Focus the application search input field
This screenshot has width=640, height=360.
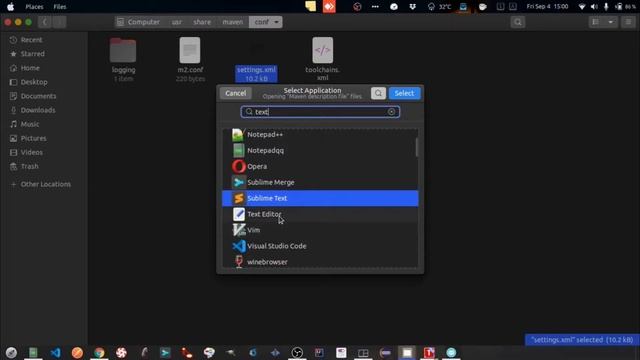(x=320, y=112)
